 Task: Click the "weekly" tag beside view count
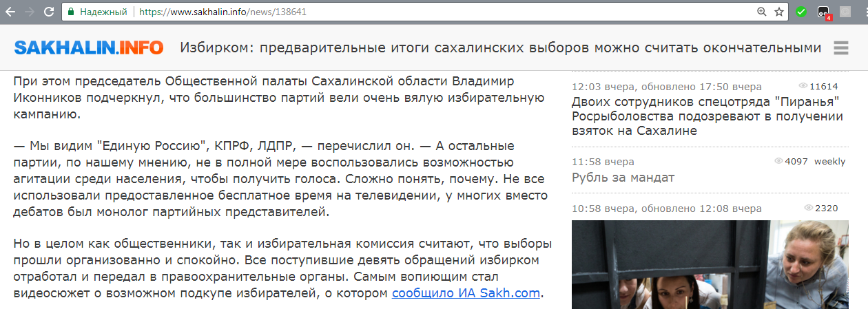click(829, 162)
